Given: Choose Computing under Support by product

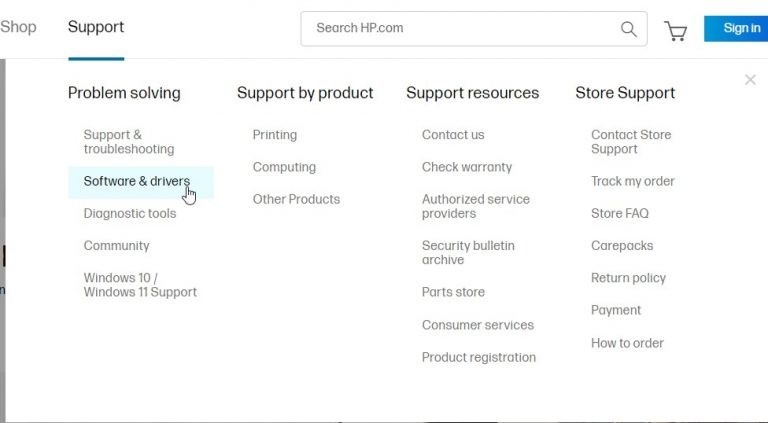Looking at the screenshot, I should tap(284, 167).
